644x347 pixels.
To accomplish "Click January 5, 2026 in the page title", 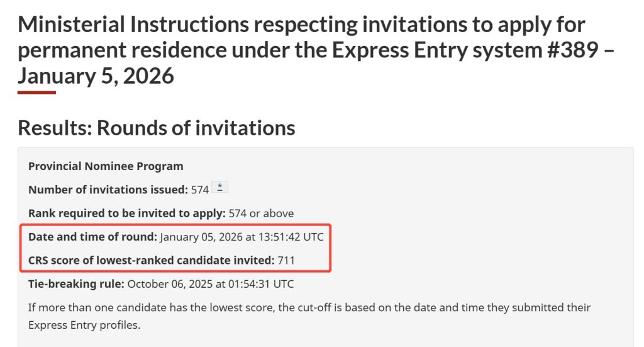I will 96,76.
